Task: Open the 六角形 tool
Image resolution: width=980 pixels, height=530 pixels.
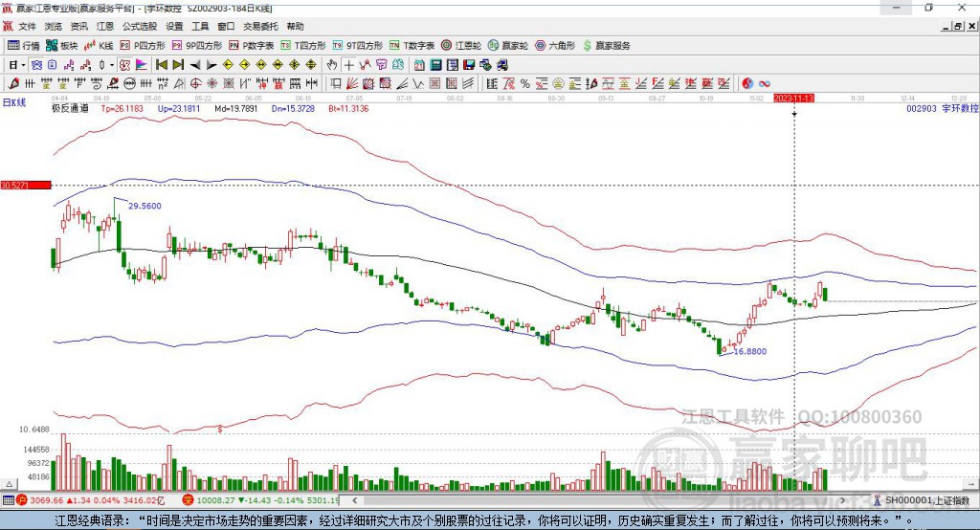Action: point(555,46)
